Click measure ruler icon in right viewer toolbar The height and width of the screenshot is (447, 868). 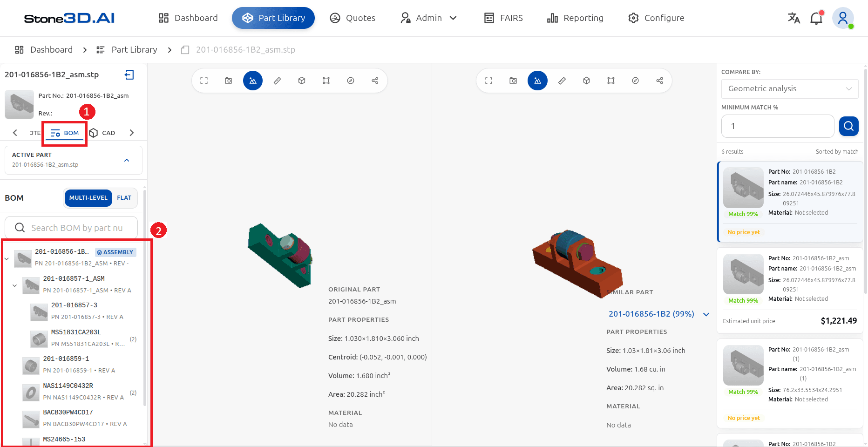click(562, 81)
